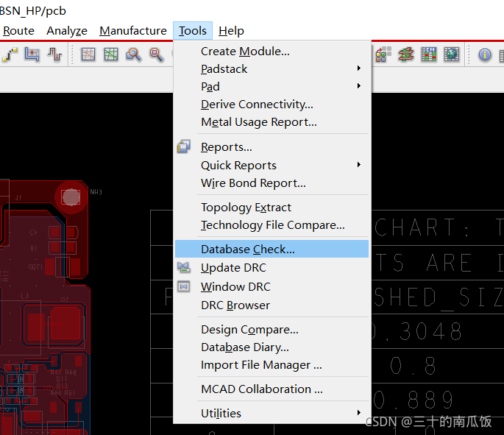Screen dimensions: 504x435
Task: Choose Topology Extract menu item
Action: point(272,208)
